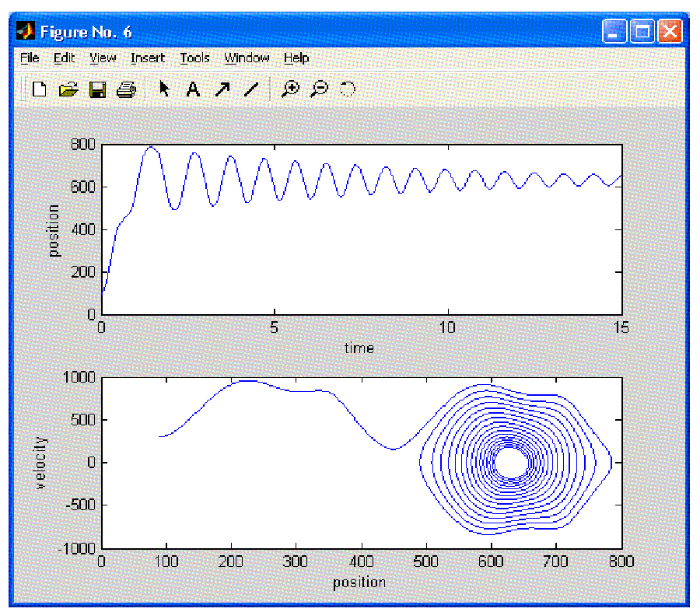Print the figure with the printer icon

[x=126, y=89]
